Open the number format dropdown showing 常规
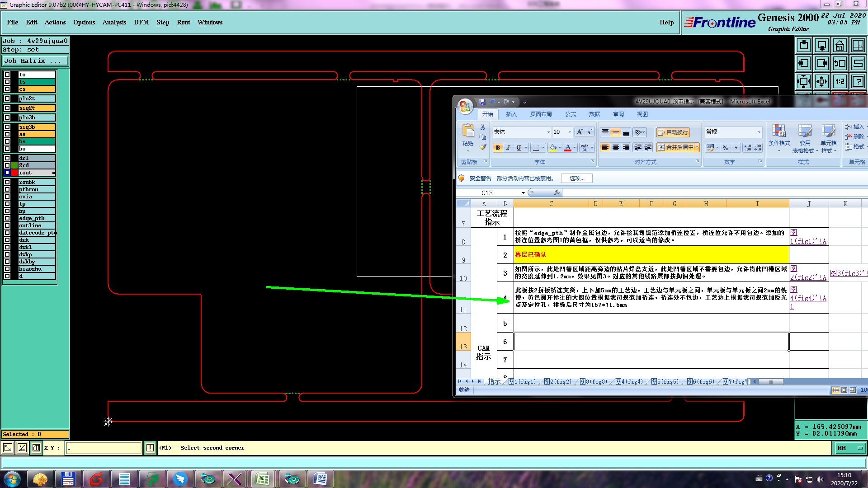 click(x=759, y=132)
